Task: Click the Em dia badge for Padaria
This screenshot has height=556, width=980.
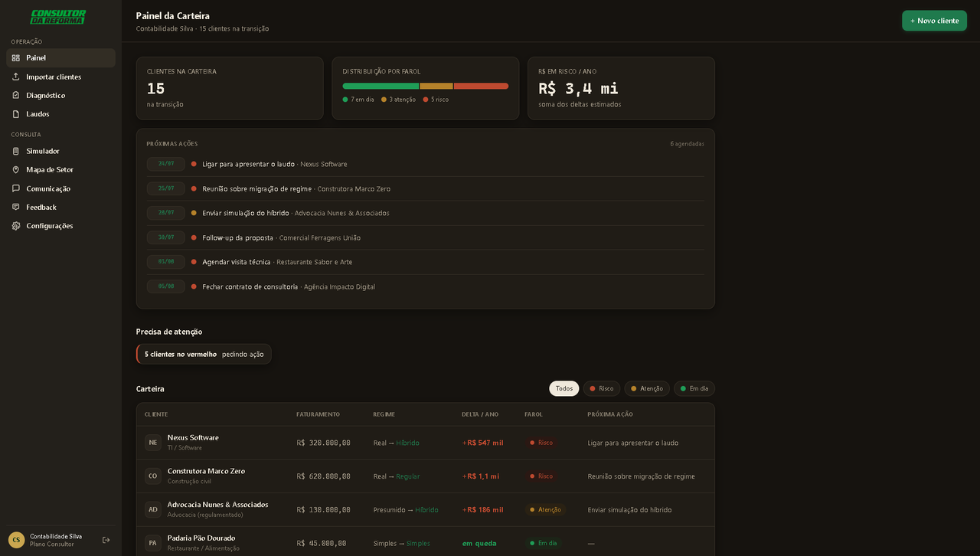Action: [x=544, y=543]
